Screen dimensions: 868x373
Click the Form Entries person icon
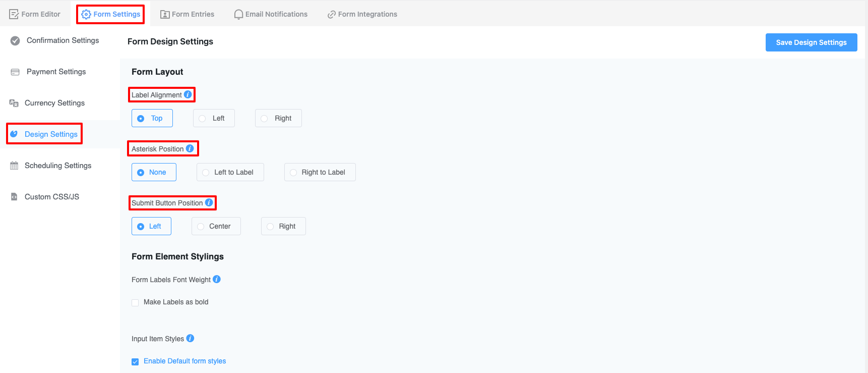[165, 14]
